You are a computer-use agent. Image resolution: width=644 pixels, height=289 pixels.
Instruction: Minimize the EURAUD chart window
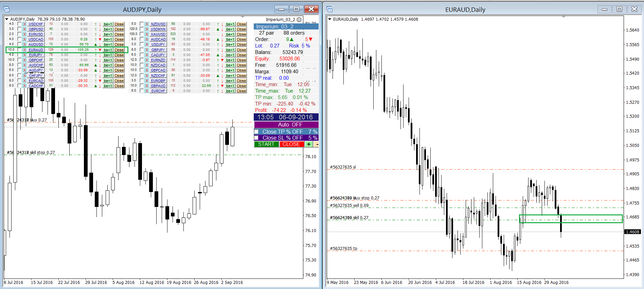pos(604,9)
